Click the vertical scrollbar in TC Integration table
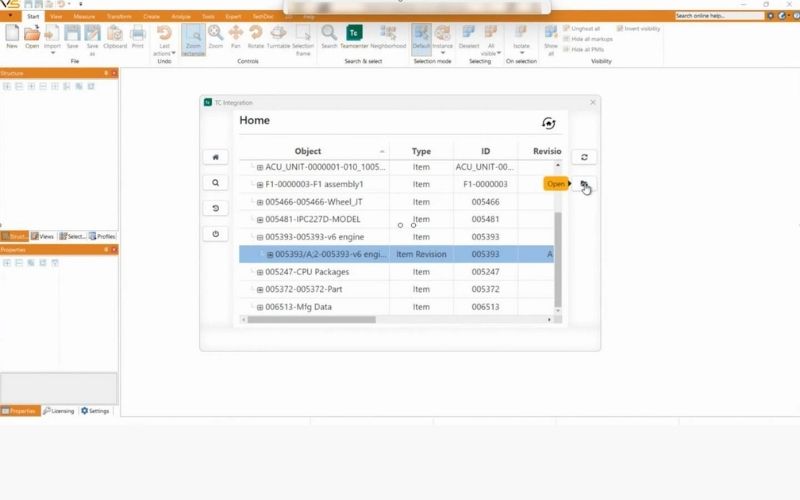The image size is (800, 500). [558, 259]
